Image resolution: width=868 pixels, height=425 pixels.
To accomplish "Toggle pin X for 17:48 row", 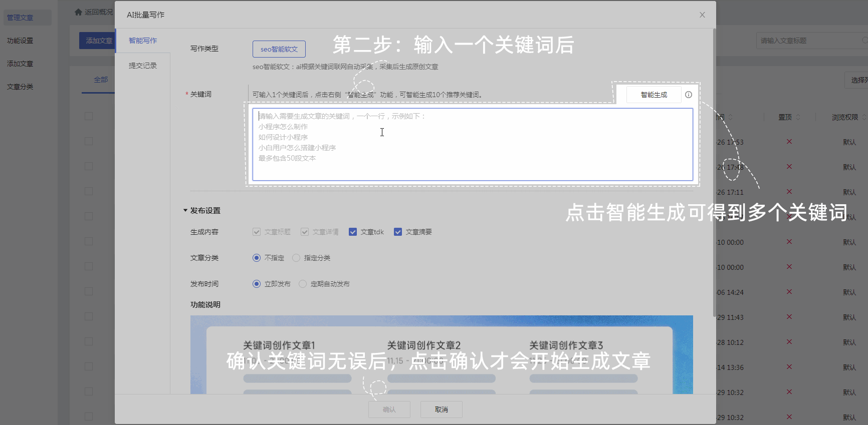I will (789, 167).
